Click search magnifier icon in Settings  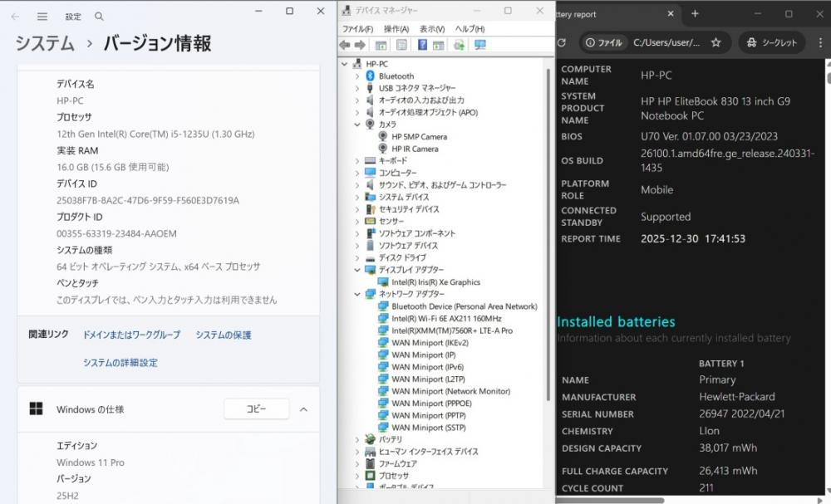(x=99, y=17)
